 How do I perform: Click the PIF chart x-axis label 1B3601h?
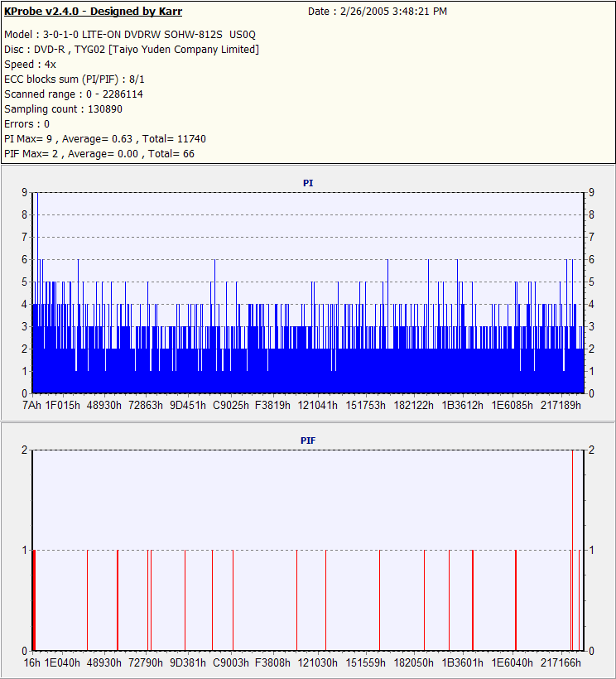tap(462, 663)
